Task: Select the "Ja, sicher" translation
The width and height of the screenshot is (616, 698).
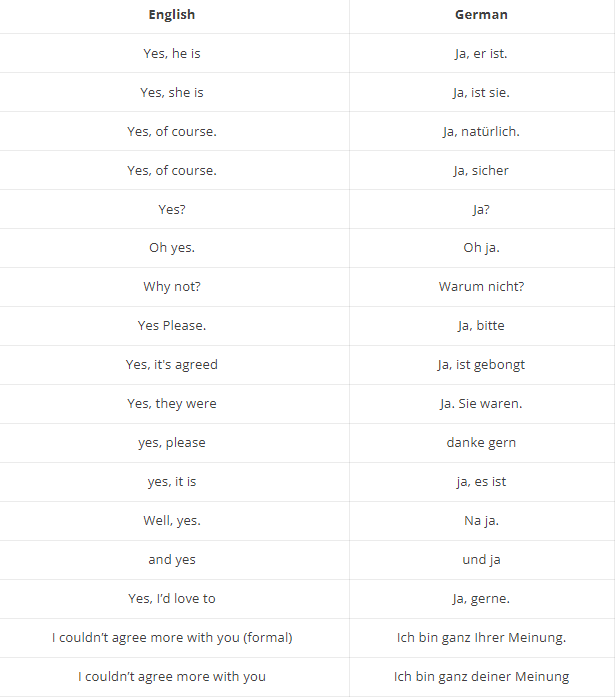Action: point(481,170)
